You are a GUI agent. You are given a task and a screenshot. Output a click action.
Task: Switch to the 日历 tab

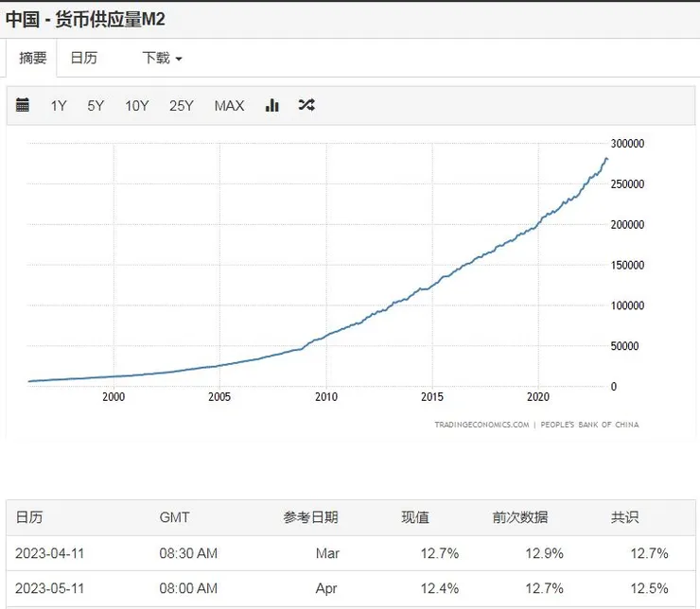click(83, 58)
